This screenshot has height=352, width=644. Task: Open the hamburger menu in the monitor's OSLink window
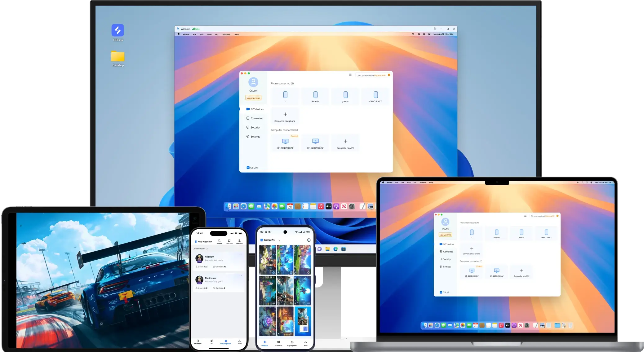pyautogui.click(x=350, y=75)
